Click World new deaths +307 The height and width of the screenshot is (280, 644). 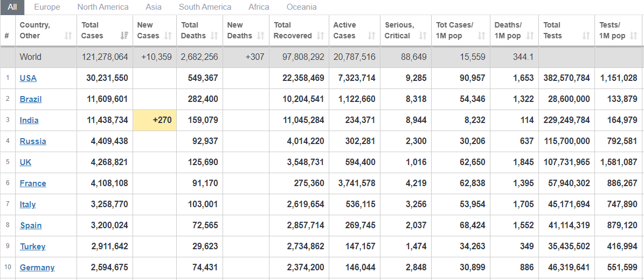255,57
